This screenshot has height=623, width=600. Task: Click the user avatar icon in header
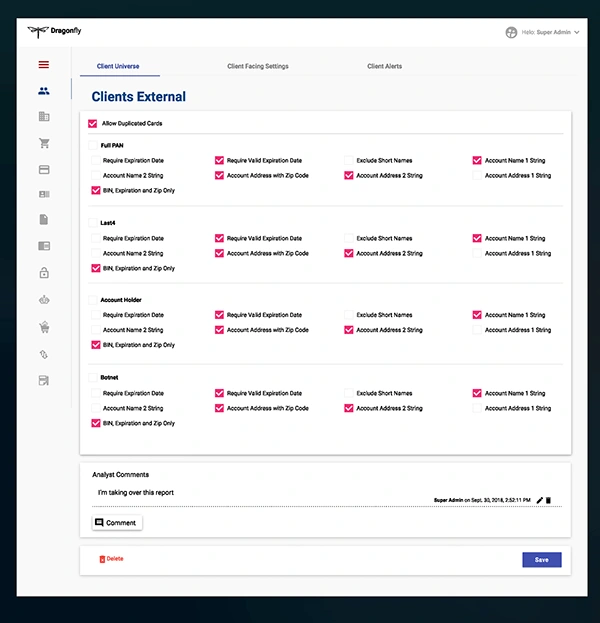511,32
